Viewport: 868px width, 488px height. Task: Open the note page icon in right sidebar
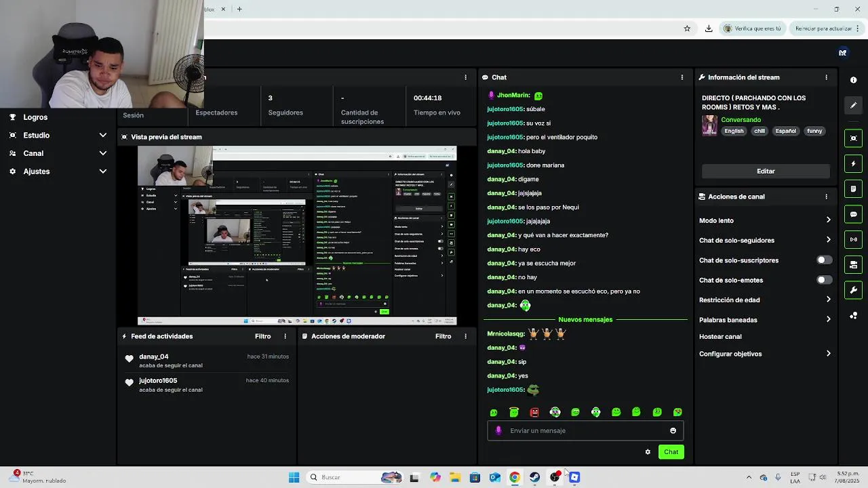[853, 188]
